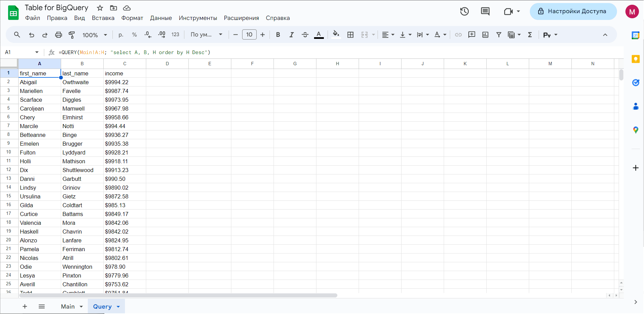644x314 pixels.
Task: Open horizontal align dropdown
Action: coord(388,34)
